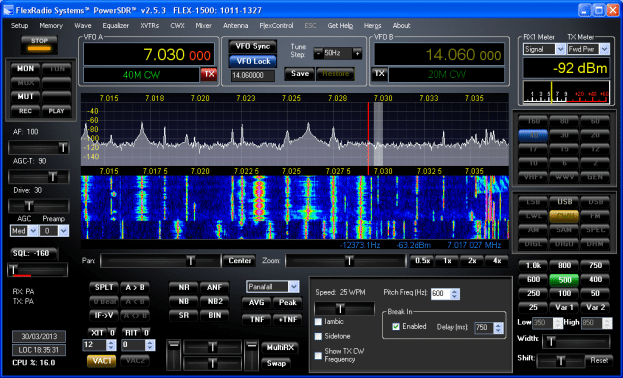Open the Preamp dropdown
623x378 pixels.
click(63, 231)
